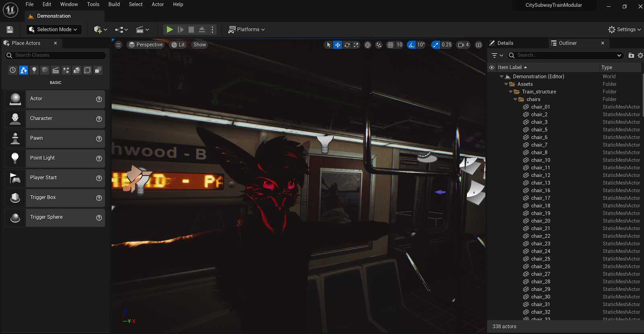Toggle rotation angle snapping
This screenshot has height=334, width=644.
[411, 45]
